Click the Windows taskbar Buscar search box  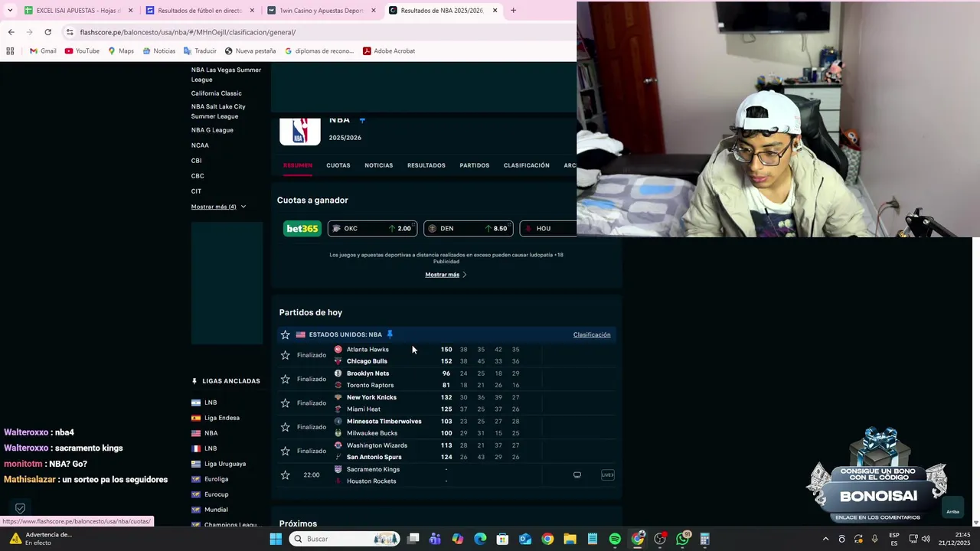pos(345,539)
